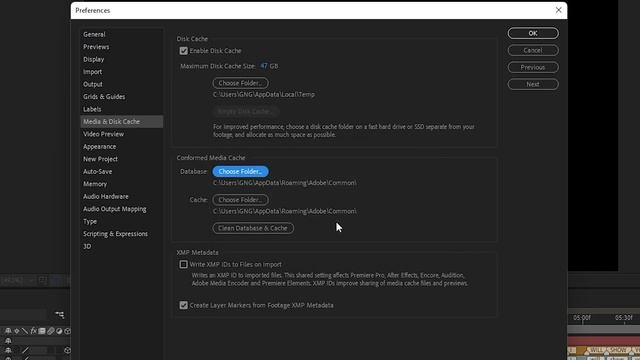640x360 pixels.
Task: Toggle Enable Disk Cache checkbox
Action: pos(183,51)
